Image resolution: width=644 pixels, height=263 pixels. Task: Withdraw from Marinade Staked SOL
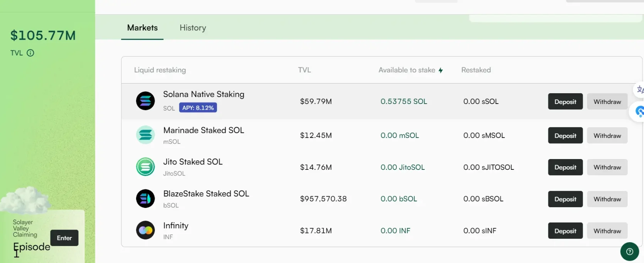[x=607, y=136]
